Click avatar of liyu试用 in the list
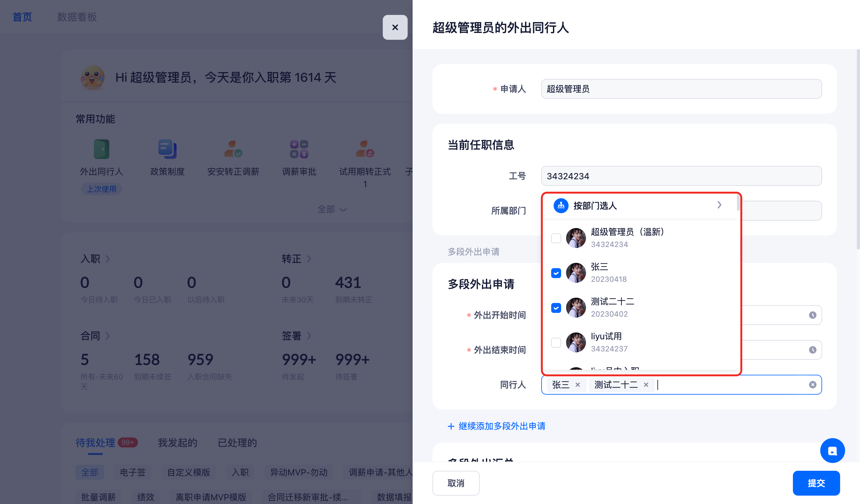The width and height of the screenshot is (860, 504). [x=576, y=342]
